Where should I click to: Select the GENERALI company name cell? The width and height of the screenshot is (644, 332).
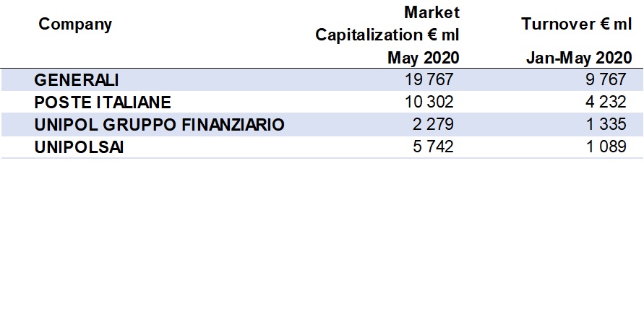coord(76,79)
